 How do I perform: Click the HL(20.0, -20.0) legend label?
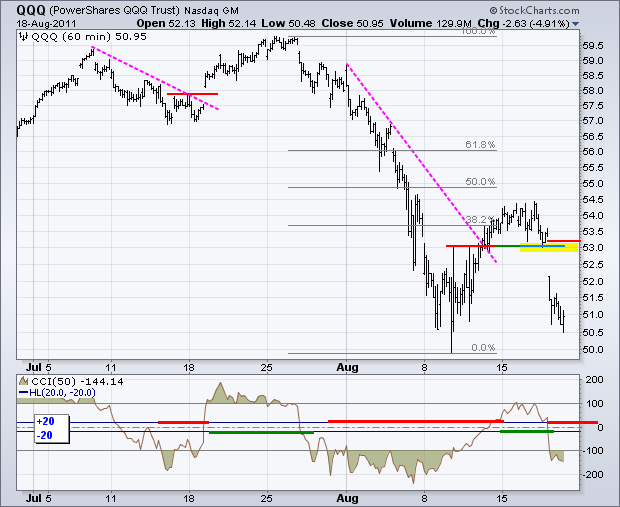62,393
